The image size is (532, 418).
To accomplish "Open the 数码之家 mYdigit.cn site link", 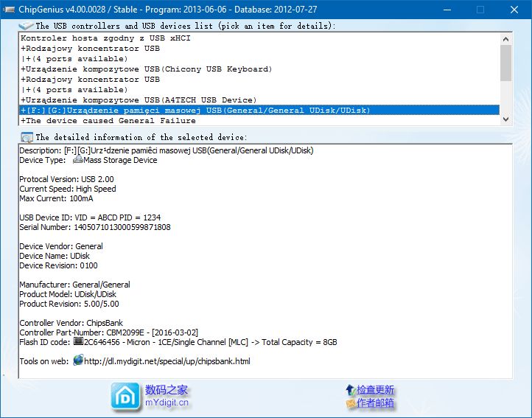I will (167, 396).
